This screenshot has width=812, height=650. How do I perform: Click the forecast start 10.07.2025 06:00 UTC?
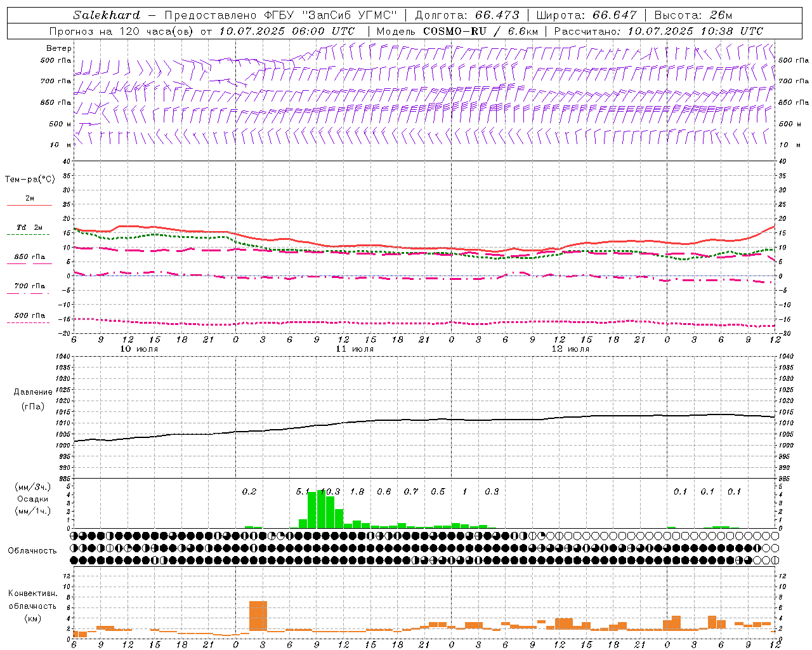click(287, 31)
